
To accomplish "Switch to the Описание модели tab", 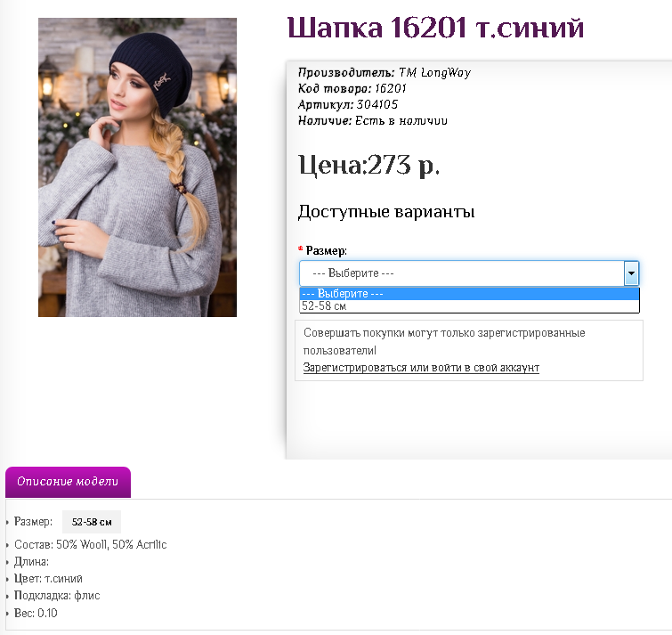I will (68, 482).
